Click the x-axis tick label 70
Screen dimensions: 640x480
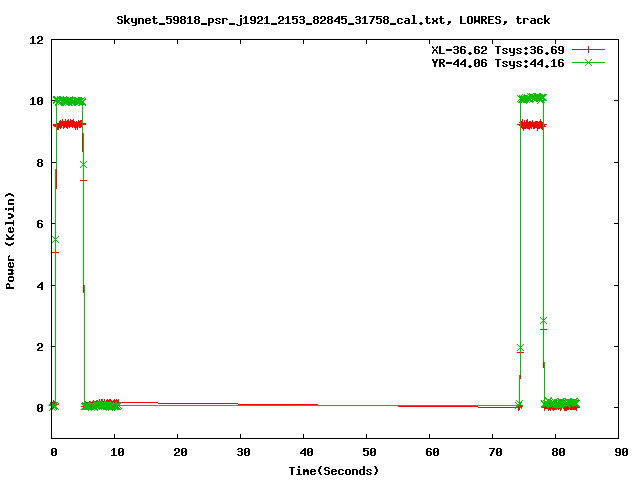496,452
